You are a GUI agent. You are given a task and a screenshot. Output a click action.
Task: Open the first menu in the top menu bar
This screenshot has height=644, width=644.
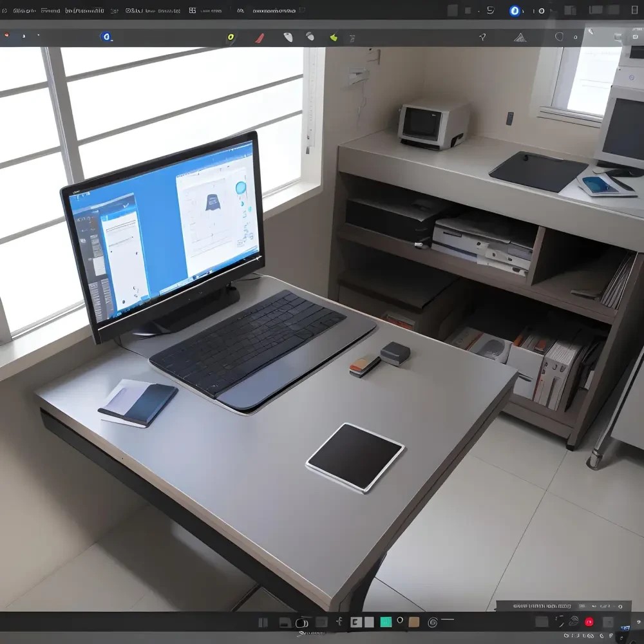pos(24,10)
